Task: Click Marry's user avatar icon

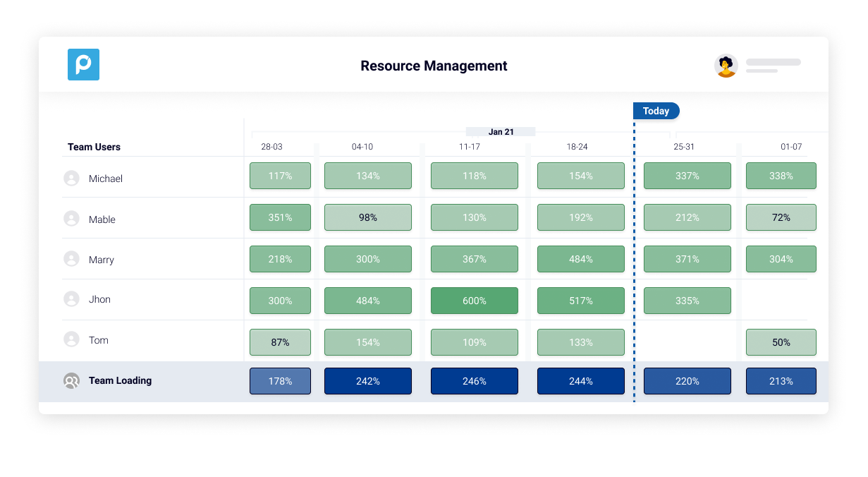Action: pos(71,259)
